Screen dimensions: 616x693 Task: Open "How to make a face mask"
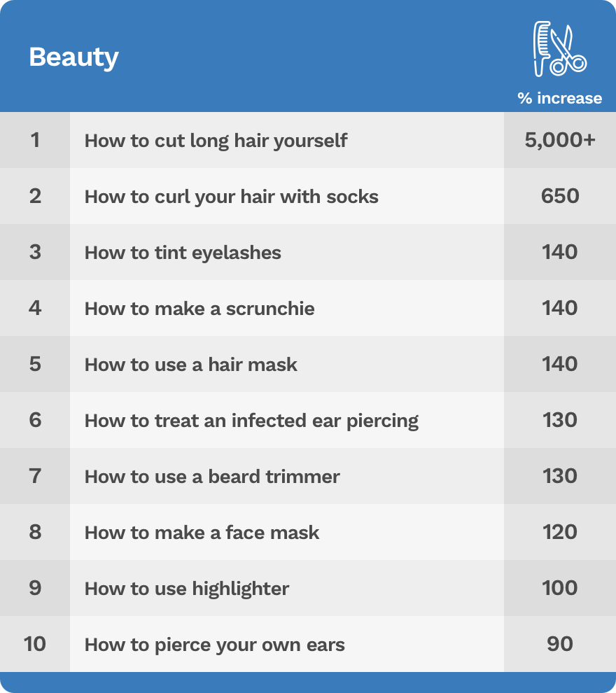point(202,532)
